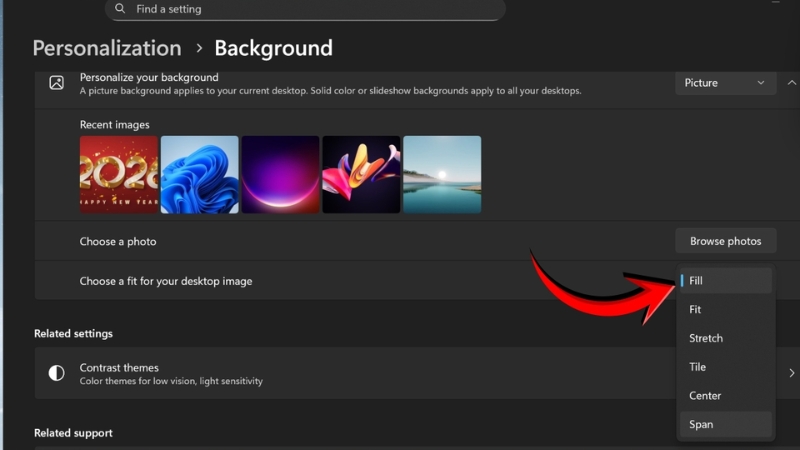Select the 2026 Happy New Year image
Image resolution: width=800 pixels, height=450 pixels.
(x=119, y=175)
